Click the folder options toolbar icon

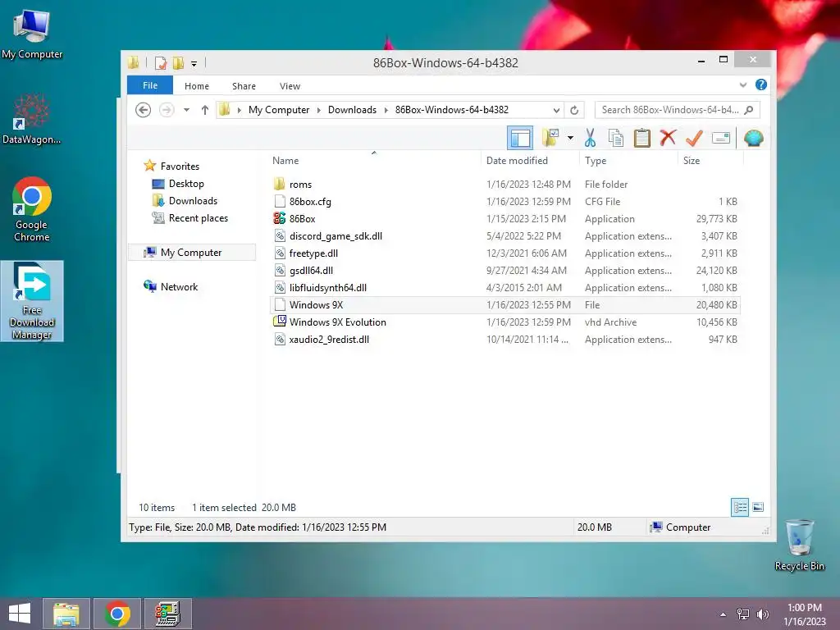(x=550, y=138)
